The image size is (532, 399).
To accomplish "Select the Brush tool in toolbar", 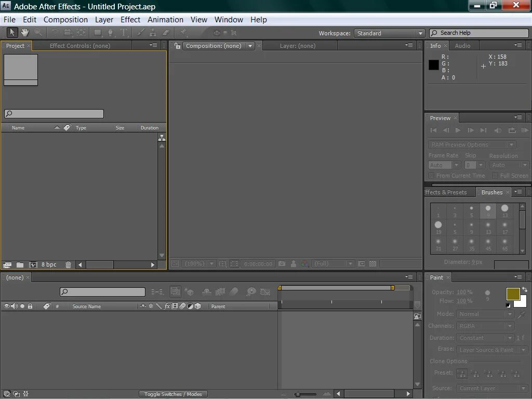I will coord(140,33).
